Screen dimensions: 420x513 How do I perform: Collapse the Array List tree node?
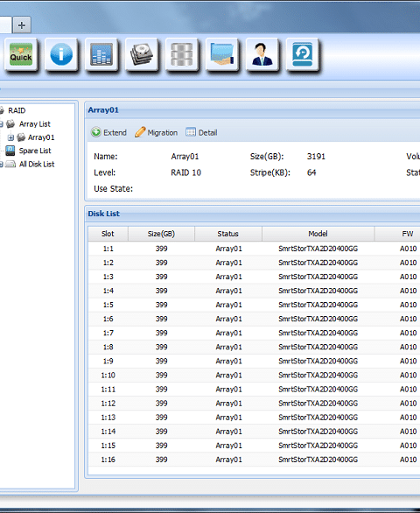coord(1,124)
